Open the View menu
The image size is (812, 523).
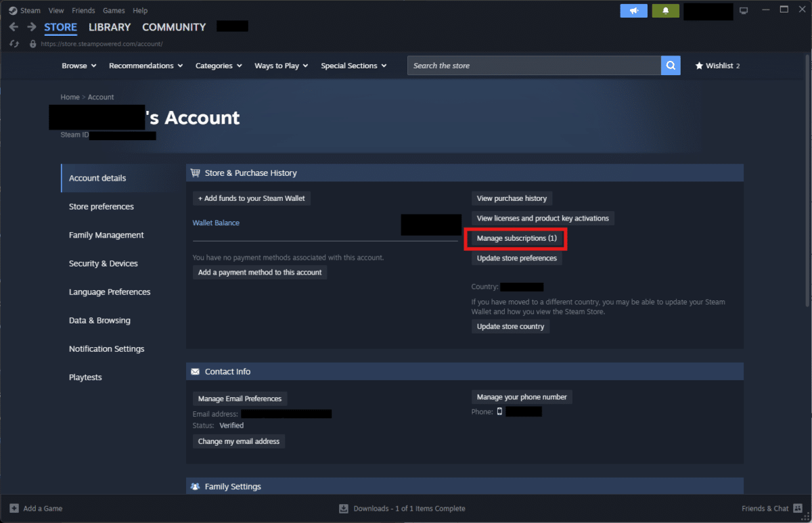click(x=56, y=11)
